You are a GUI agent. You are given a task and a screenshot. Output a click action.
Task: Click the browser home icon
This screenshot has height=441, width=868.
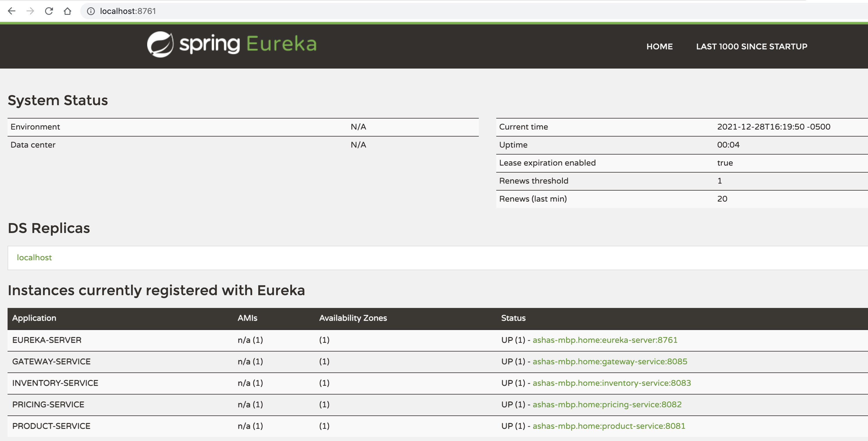(67, 11)
